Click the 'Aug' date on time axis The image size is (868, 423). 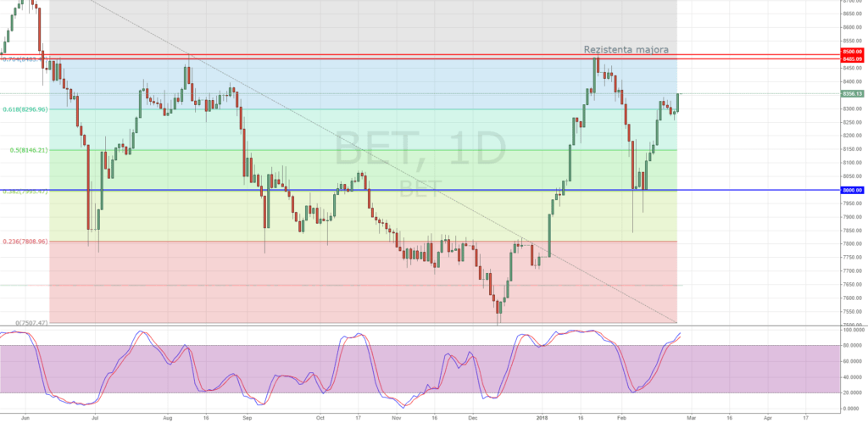[169, 418]
